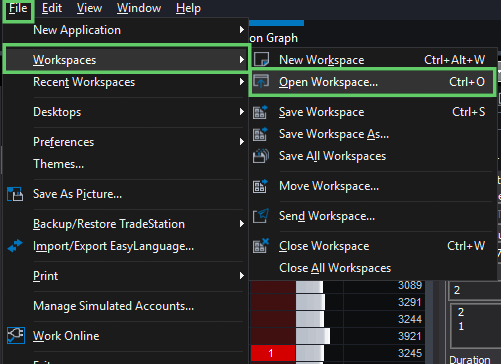Click the value 3245 in the table
The image size is (501, 364).
coord(410,353)
